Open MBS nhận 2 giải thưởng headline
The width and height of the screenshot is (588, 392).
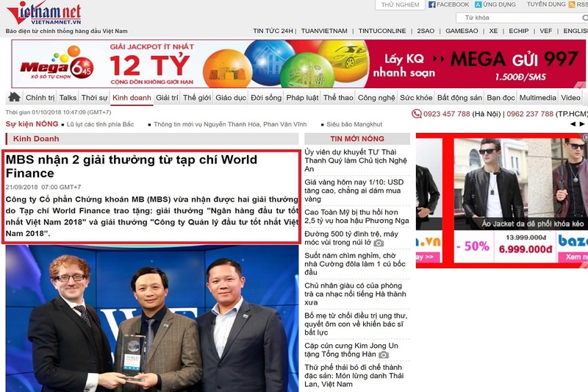click(x=132, y=166)
